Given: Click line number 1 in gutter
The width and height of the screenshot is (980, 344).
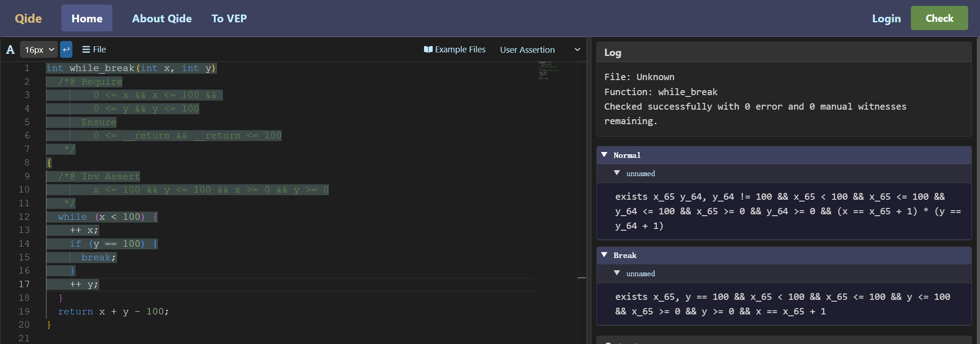Looking at the screenshot, I should [27, 68].
